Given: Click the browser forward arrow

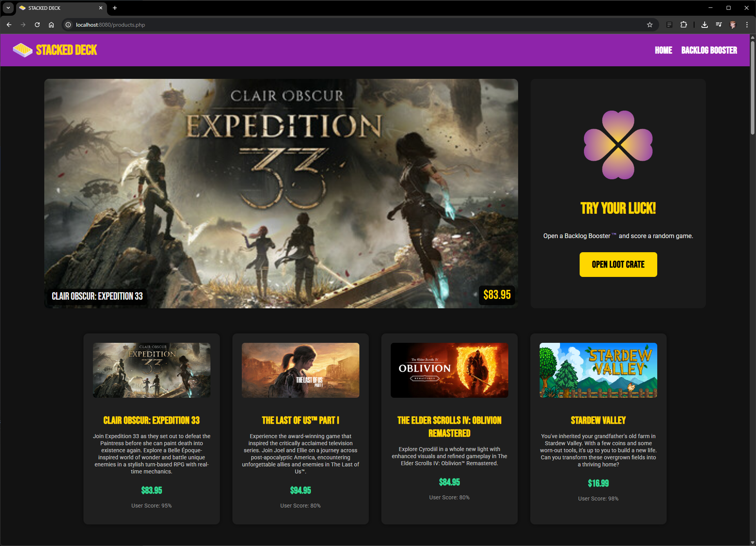Looking at the screenshot, I should click(x=23, y=25).
